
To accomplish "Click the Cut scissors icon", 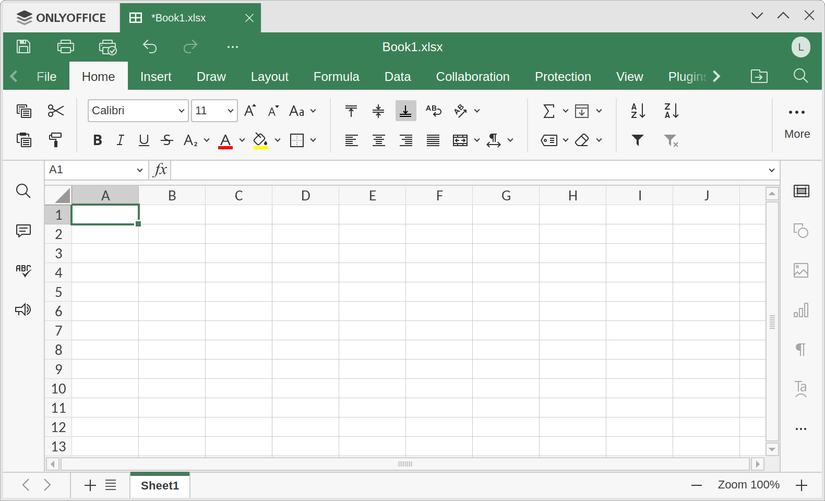I will (x=56, y=111).
